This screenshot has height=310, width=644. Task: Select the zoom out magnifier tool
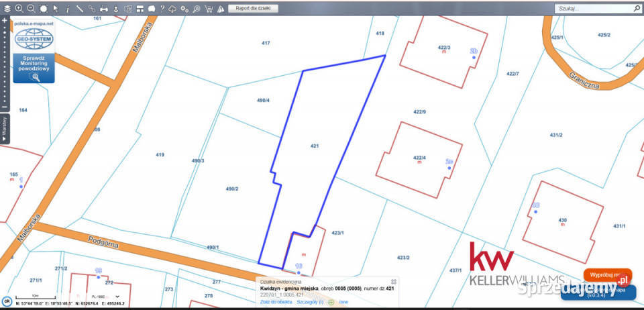pos(31,9)
